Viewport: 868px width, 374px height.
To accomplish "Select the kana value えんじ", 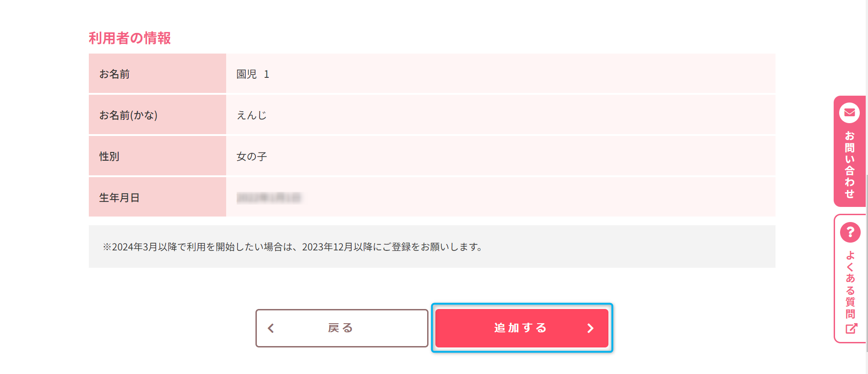I will point(251,115).
